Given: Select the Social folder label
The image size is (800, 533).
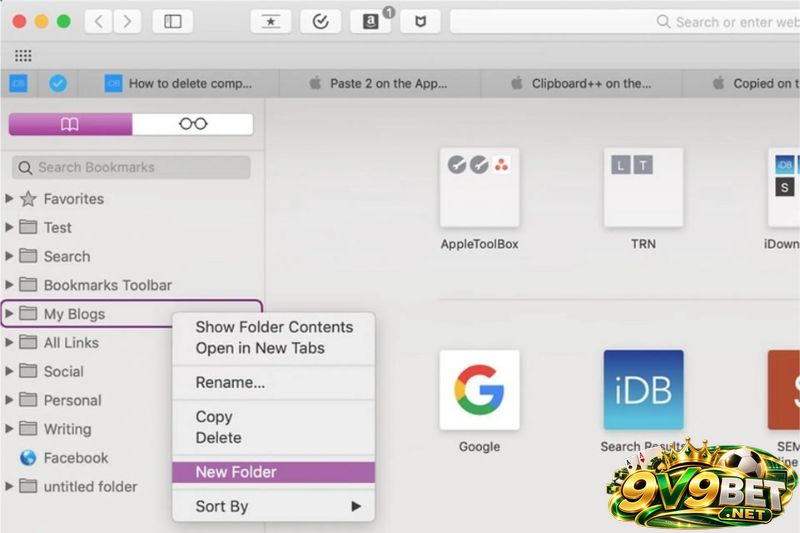Looking at the screenshot, I should coord(64,371).
